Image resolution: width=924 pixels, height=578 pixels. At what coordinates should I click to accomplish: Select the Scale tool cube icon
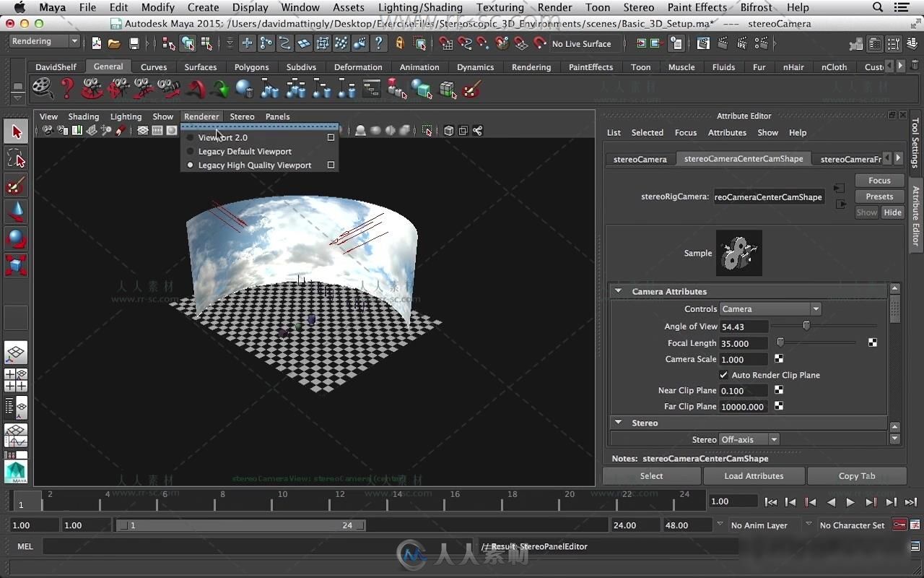pos(16,265)
